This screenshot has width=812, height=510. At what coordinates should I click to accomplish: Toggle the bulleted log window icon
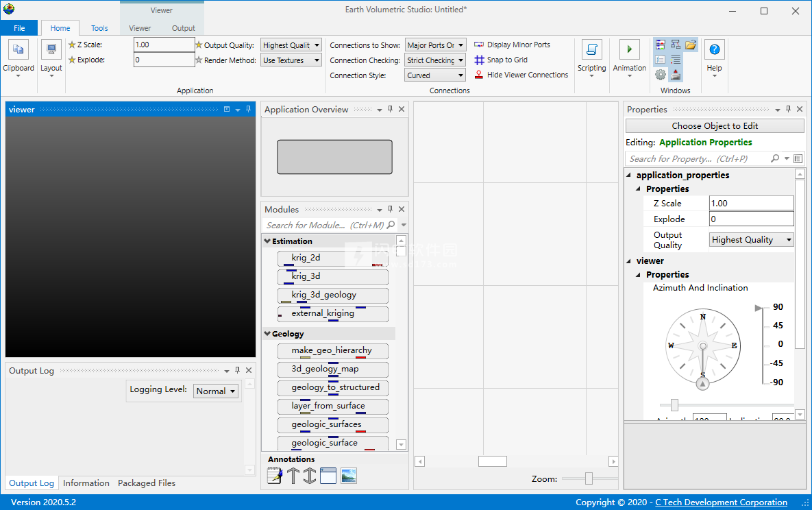[x=676, y=60]
